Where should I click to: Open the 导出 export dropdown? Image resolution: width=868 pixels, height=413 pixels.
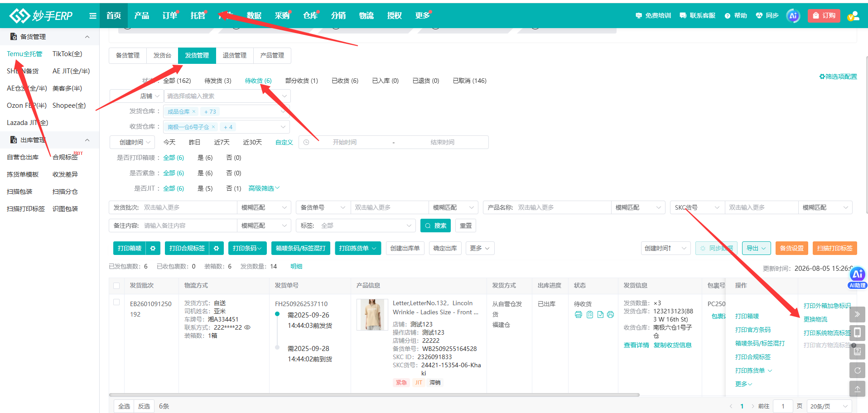click(756, 248)
